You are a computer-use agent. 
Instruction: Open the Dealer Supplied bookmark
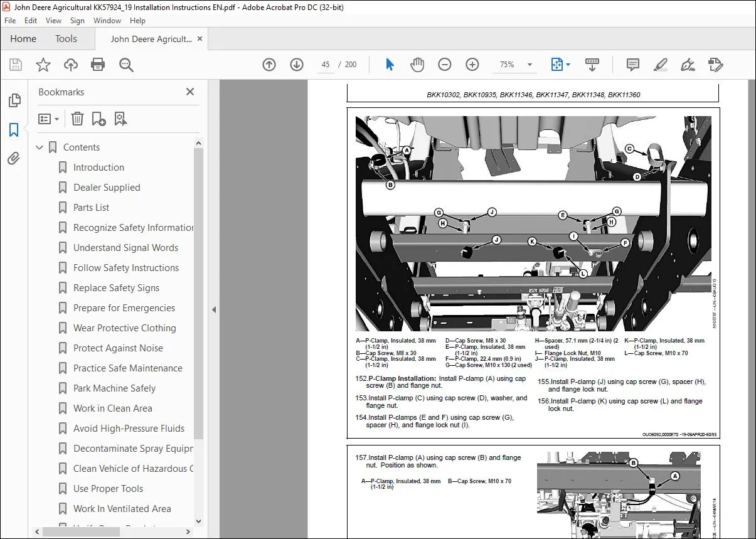coord(107,188)
